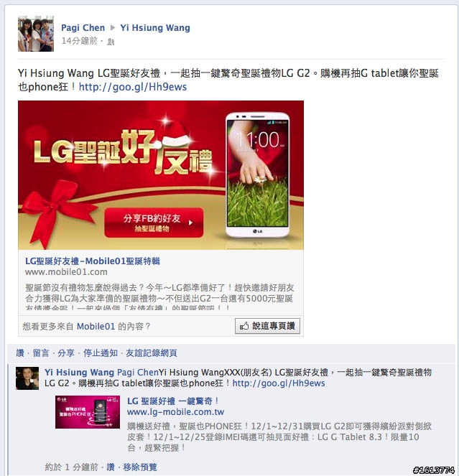
Task: Open Yi Hsiung Wang's profile from the post header
Action: 155,27
